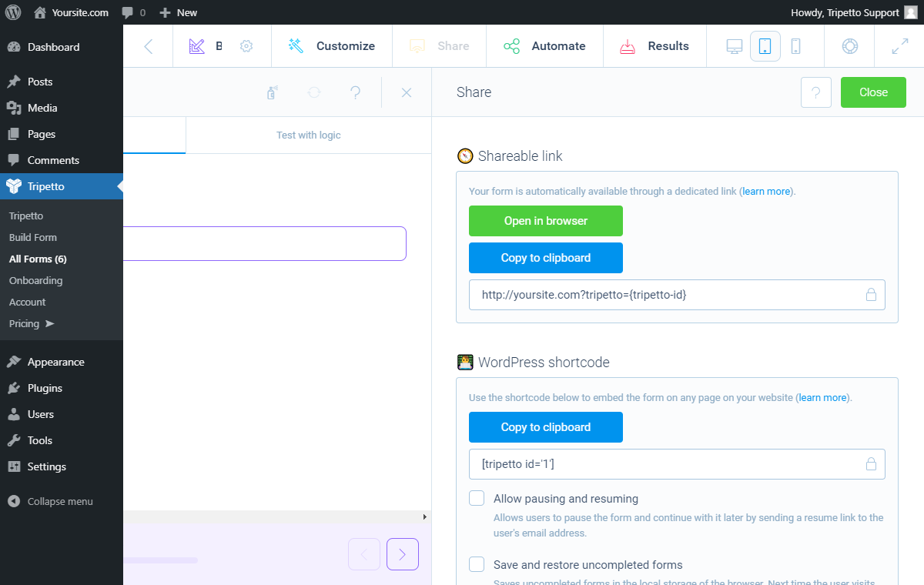Open the Tools menu
The width and height of the screenshot is (924, 585).
click(x=62, y=440)
